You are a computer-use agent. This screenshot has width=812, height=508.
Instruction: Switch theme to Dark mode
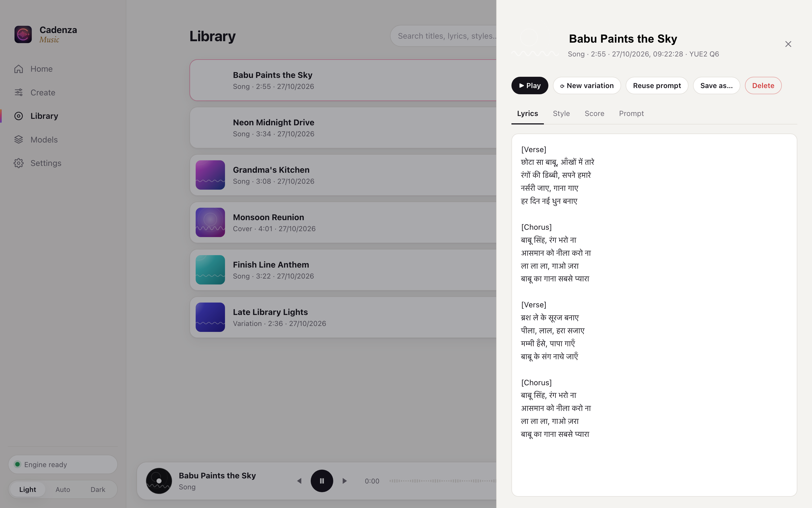(98, 490)
